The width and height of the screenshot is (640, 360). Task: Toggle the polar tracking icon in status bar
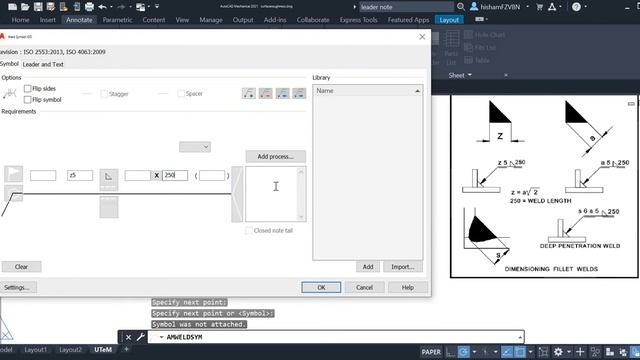pos(464,352)
